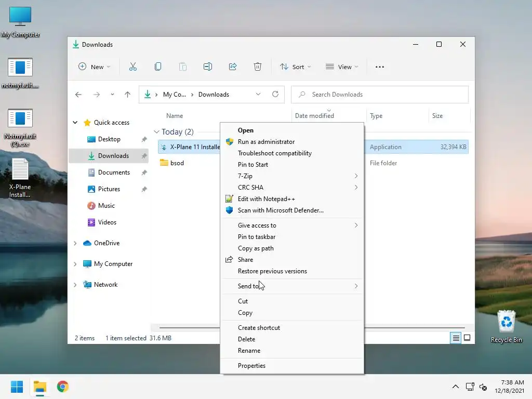Viewport: 532px width, 399px height.
Task: Expand My Computer in the sidebar
Action: tap(75, 264)
